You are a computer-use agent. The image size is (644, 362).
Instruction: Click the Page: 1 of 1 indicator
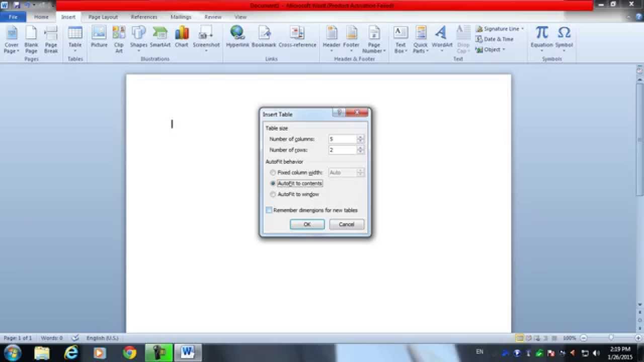tap(18, 338)
